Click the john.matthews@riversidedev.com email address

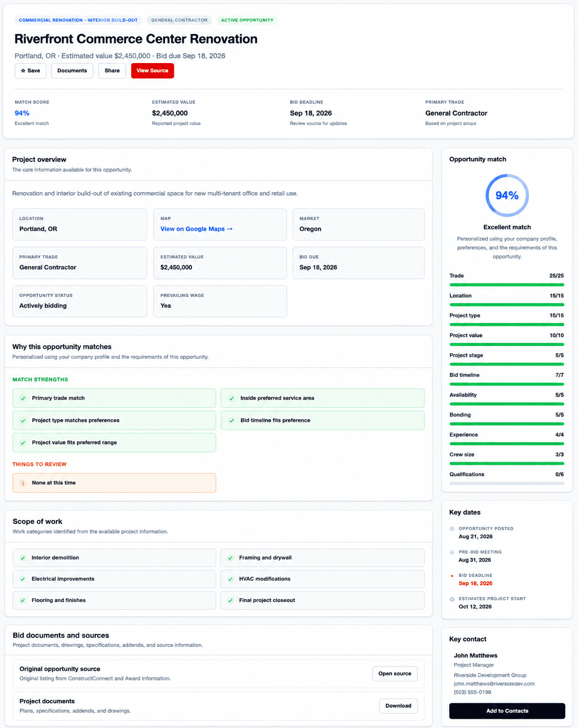coord(494,684)
